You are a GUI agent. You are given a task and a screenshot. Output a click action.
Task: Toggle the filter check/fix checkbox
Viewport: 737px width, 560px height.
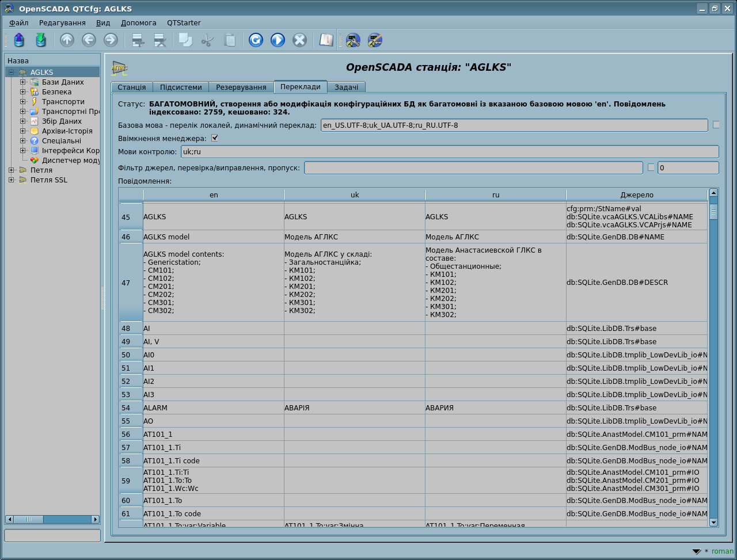click(651, 167)
